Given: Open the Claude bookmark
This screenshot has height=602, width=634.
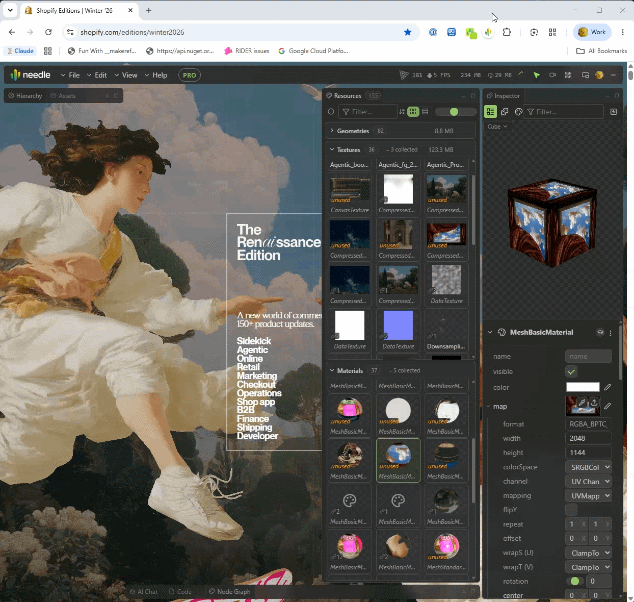Looking at the screenshot, I should tap(20, 51).
